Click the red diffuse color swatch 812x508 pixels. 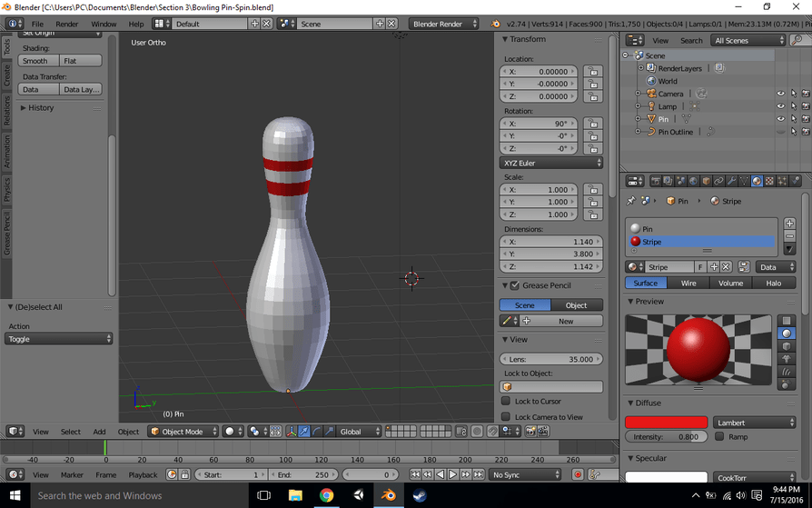pyautogui.click(x=666, y=423)
